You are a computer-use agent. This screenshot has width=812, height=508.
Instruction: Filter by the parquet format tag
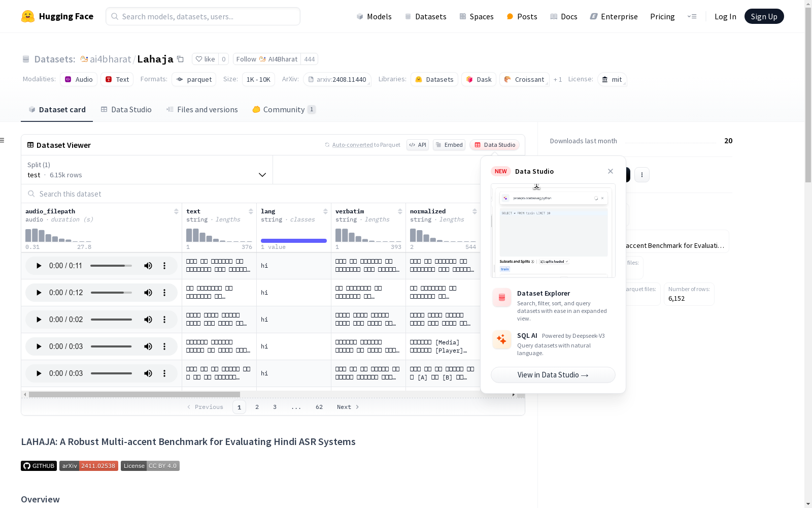[194, 79]
